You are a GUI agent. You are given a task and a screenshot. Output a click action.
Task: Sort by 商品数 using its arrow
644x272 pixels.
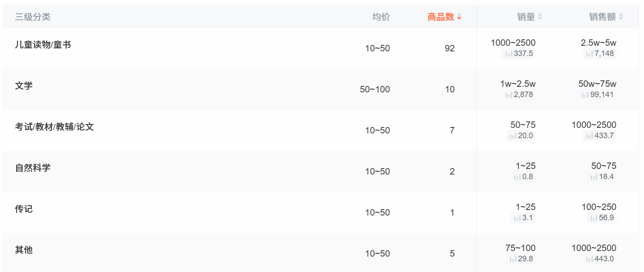point(459,17)
